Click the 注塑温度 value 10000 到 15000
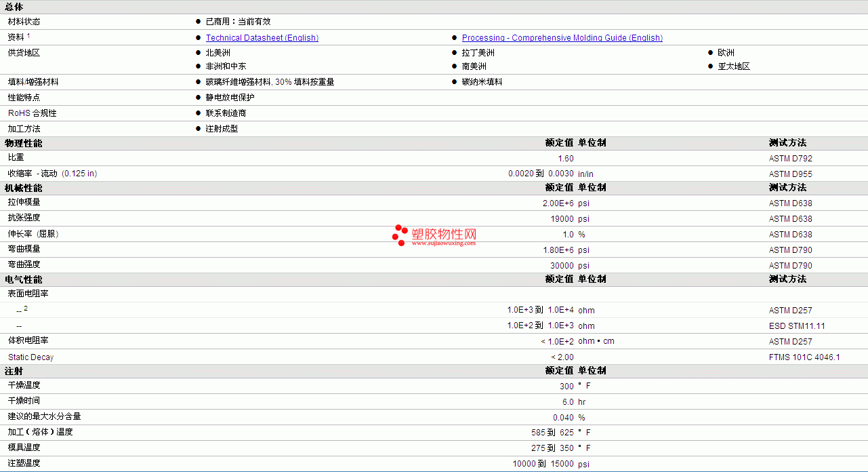 pos(543,465)
